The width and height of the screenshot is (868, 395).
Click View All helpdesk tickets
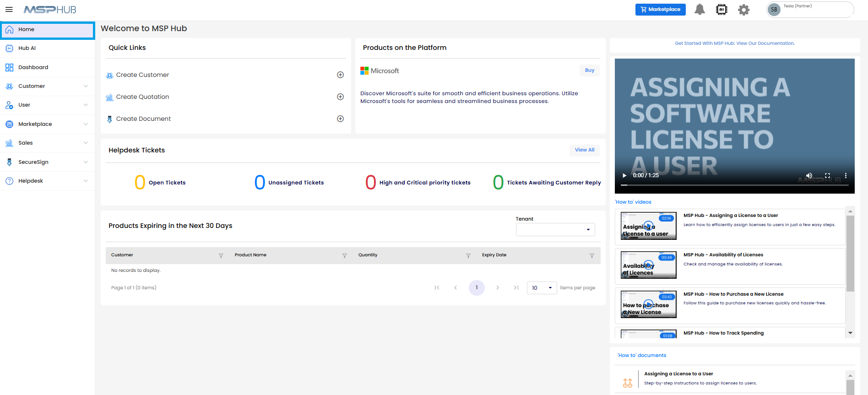click(x=584, y=150)
